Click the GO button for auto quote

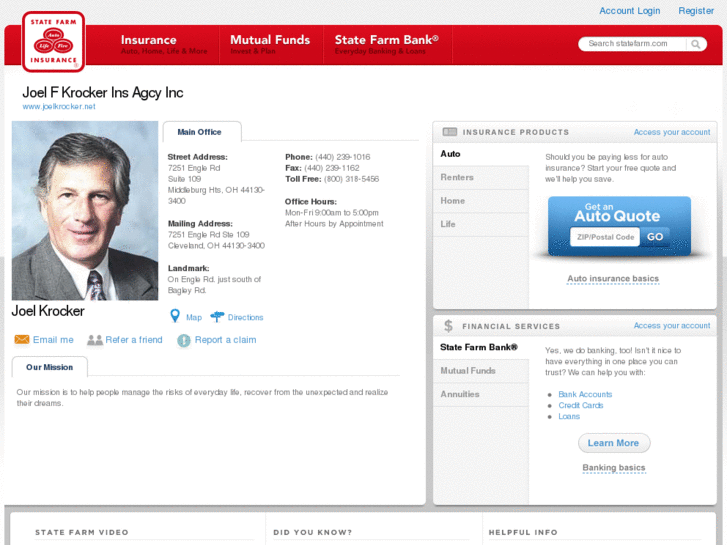655,237
